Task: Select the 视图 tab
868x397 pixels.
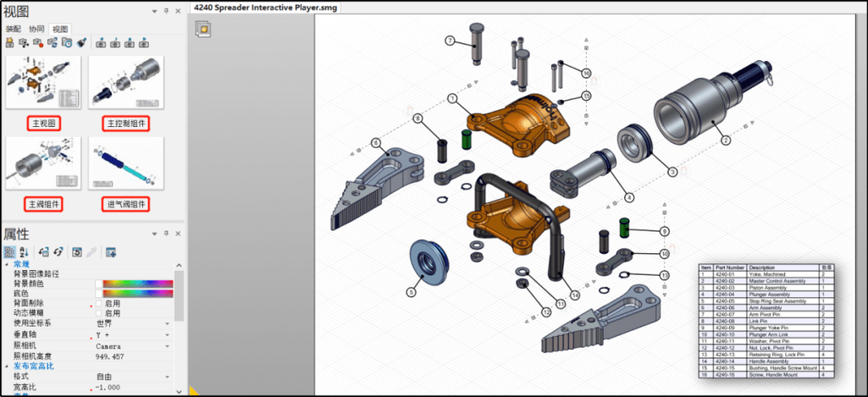Action: pos(60,29)
